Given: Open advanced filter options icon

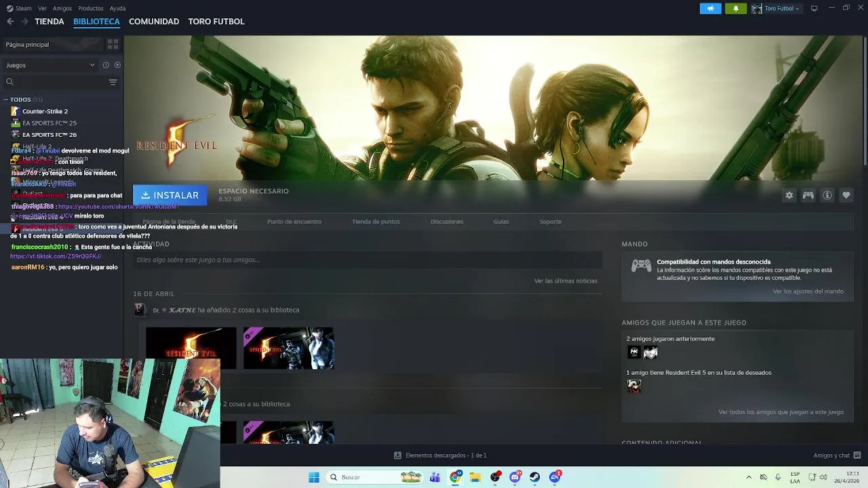Looking at the screenshot, I should [113, 82].
